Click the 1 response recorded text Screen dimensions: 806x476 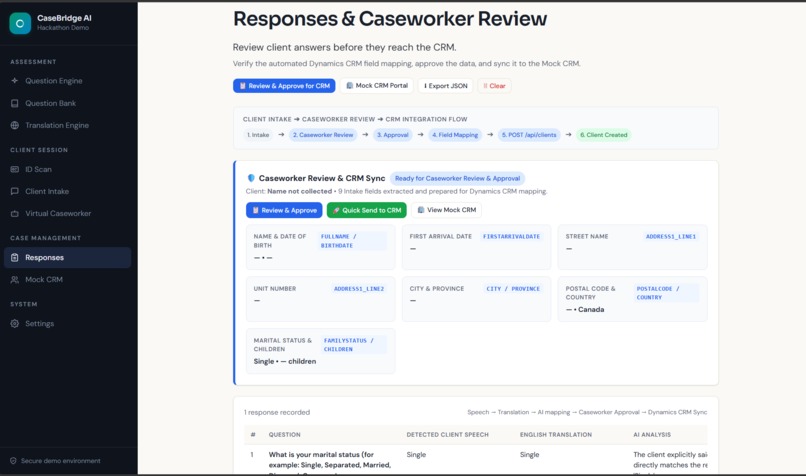pos(277,412)
